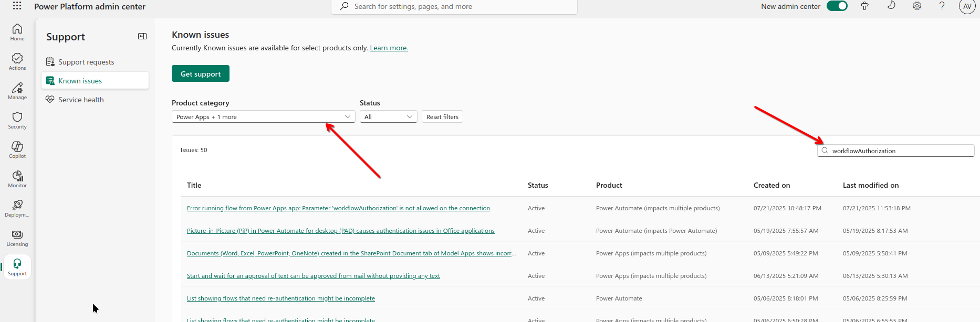Open help with the question mark icon

[x=942, y=6]
